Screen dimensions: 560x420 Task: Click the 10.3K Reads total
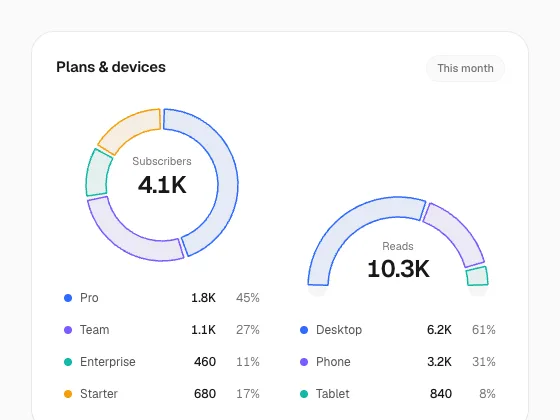pos(398,269)
